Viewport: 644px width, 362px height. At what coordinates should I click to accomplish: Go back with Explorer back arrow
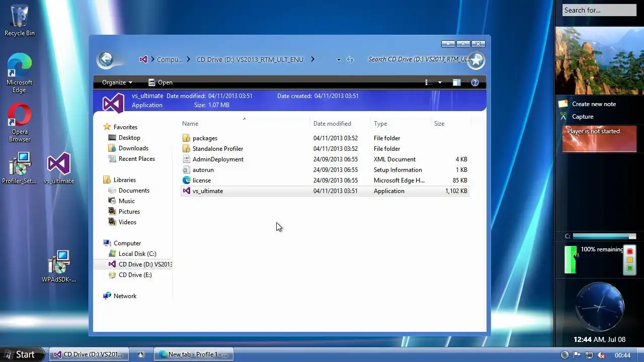coord(106,59)
